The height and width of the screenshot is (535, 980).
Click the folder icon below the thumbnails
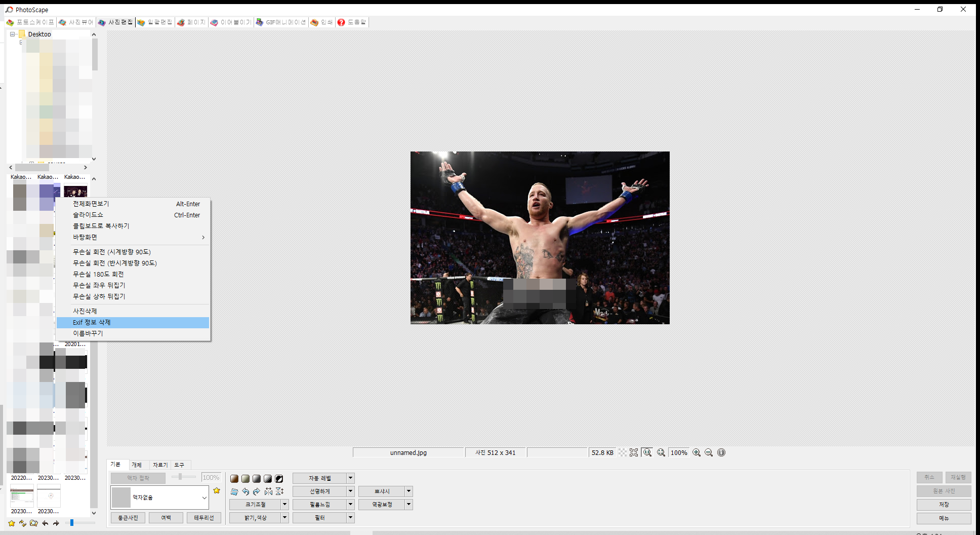[34, 523]
